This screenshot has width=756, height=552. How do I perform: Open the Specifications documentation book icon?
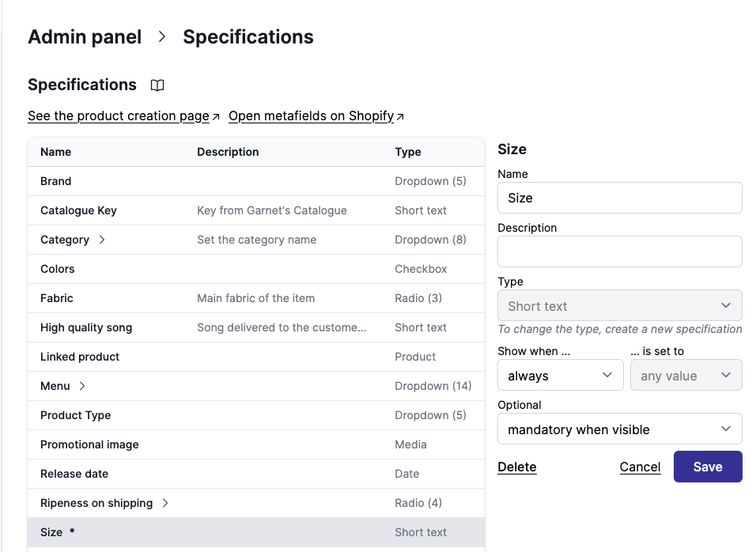pyautogui.click(x=157, y=85)
